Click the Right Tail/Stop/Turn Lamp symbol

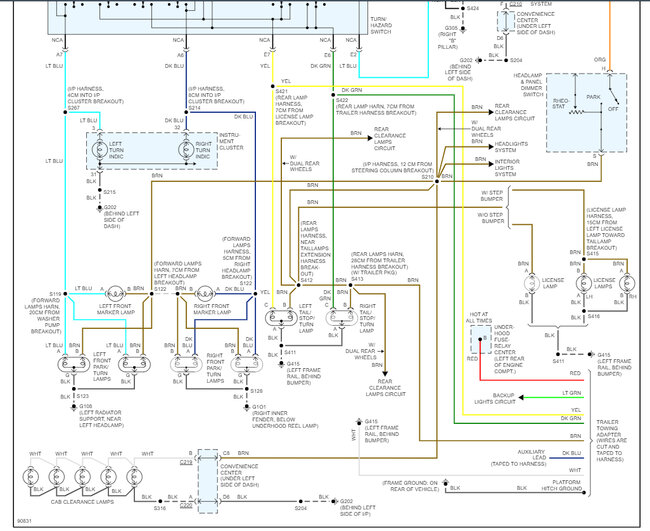342,318
